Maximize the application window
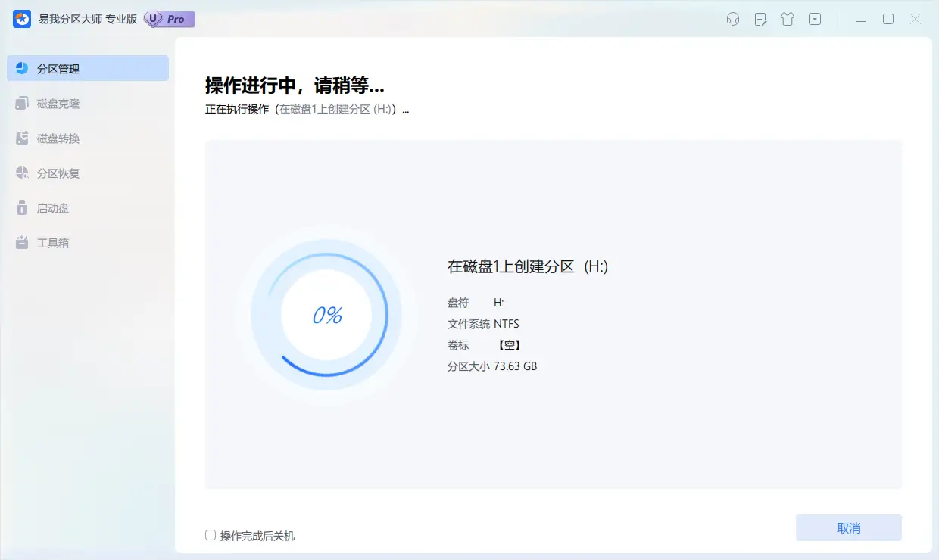The width and height of the screenshot is (939, 560). [888, 19]
